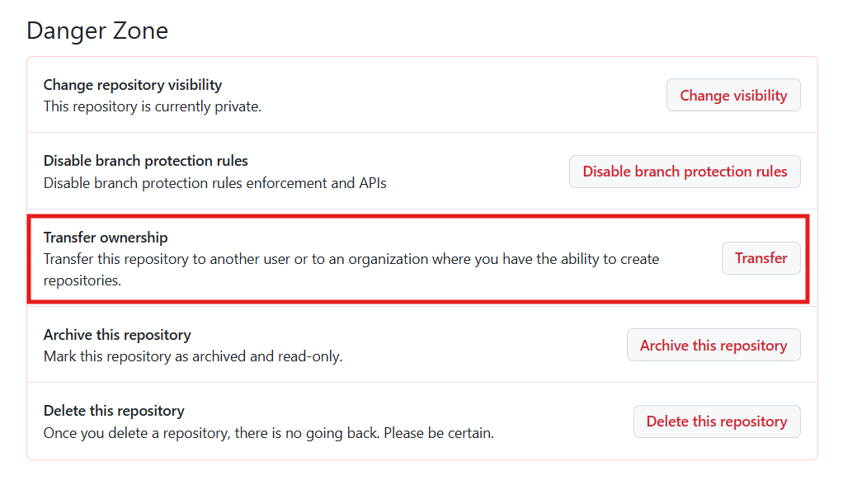Click the bold Archive this repository title
This screenshot has width=843, height=504.
117,335
